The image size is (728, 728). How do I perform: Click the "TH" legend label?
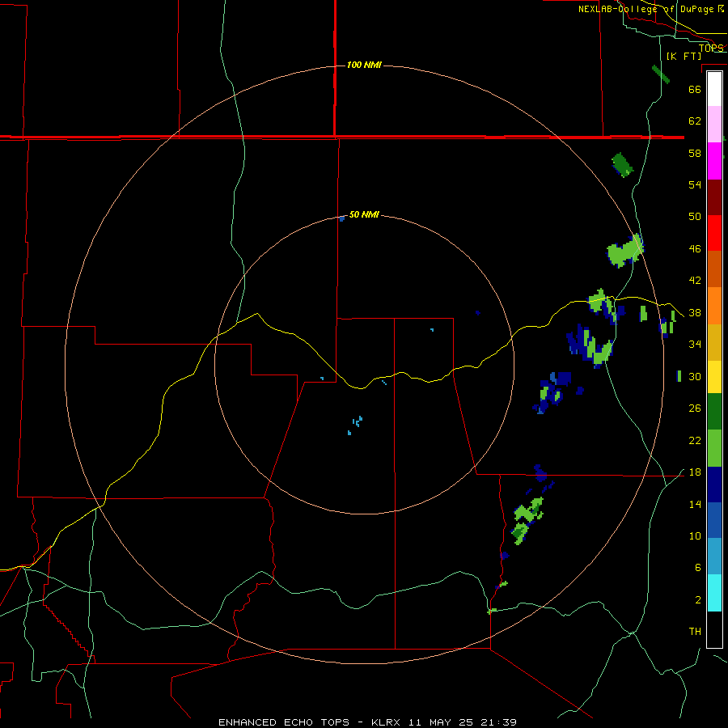coord(695,632)
